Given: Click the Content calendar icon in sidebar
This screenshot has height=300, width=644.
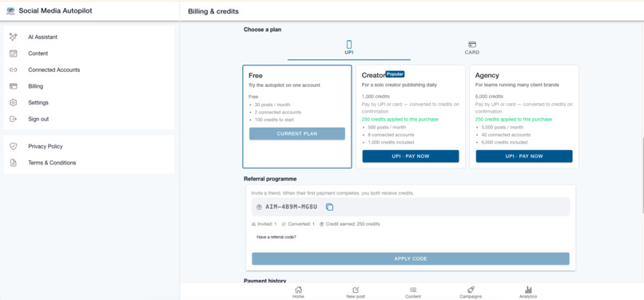Looking at the screenshot, I should click(x=13, y=53).
